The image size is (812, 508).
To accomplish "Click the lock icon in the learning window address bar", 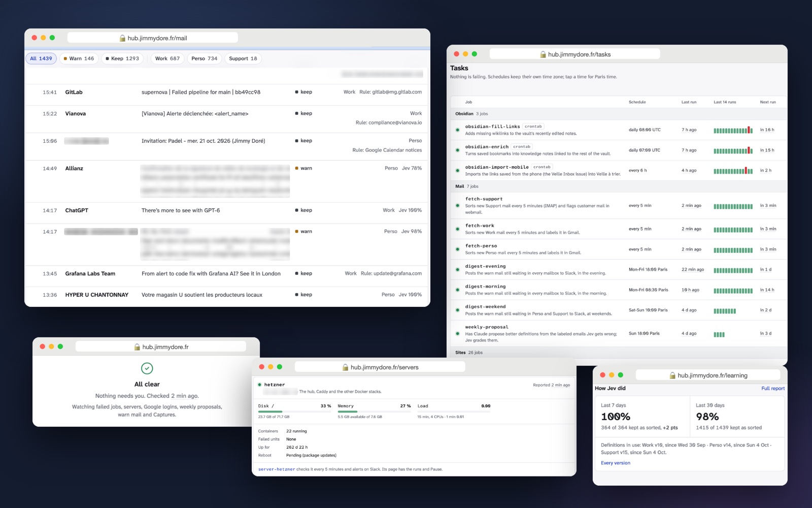I will click(672, 375).
